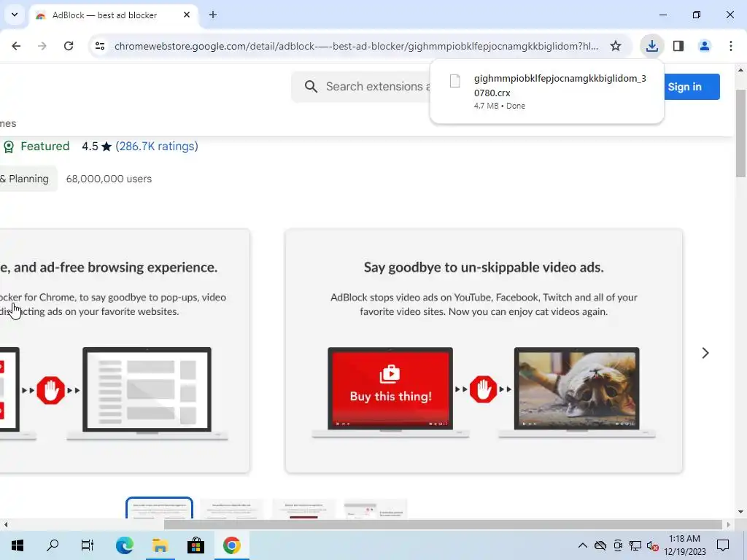Open File Explorer from the taskbar

(160, 545)
